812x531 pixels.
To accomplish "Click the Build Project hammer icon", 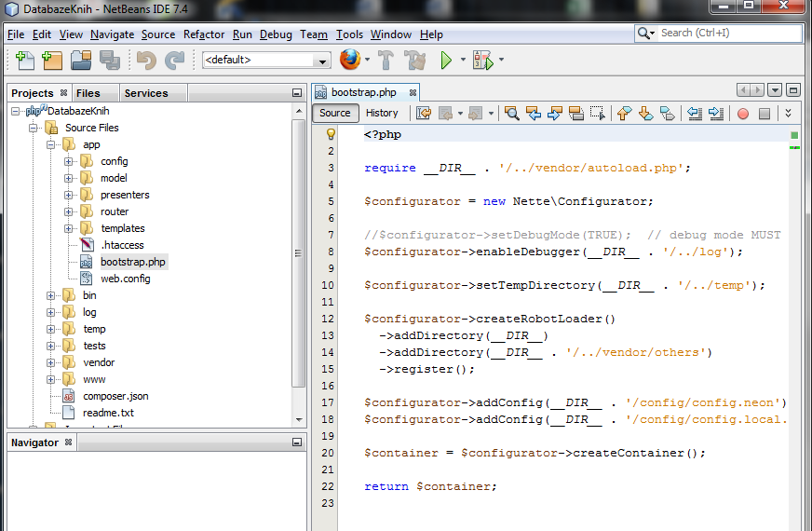I will (x=386, y=61).
